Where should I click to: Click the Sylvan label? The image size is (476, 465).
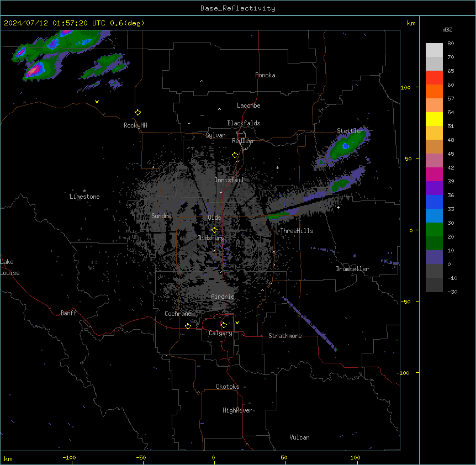click(x=215, y=135)
